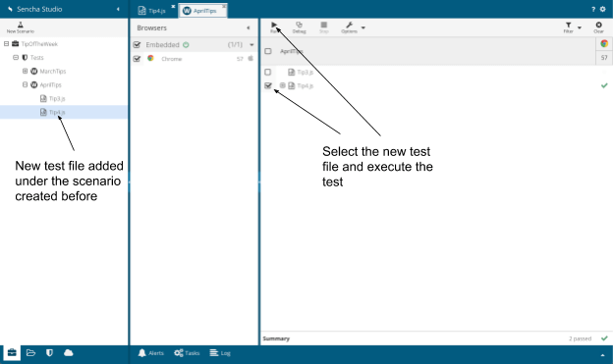
Task: Click the '2 passed' summary text
Action: coord(581,338)
